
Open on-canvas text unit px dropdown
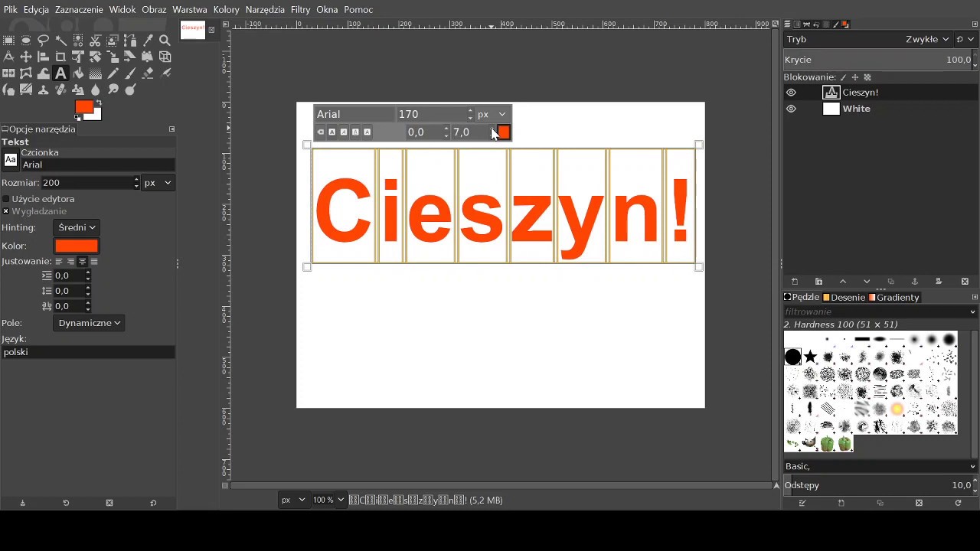pos(492,114)
